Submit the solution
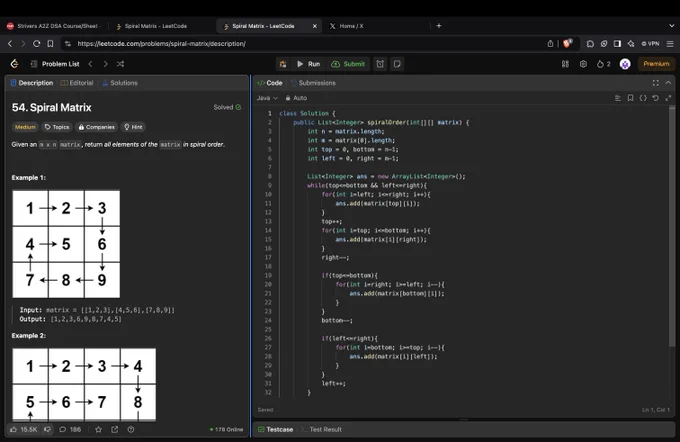 (x=348, y=64)
